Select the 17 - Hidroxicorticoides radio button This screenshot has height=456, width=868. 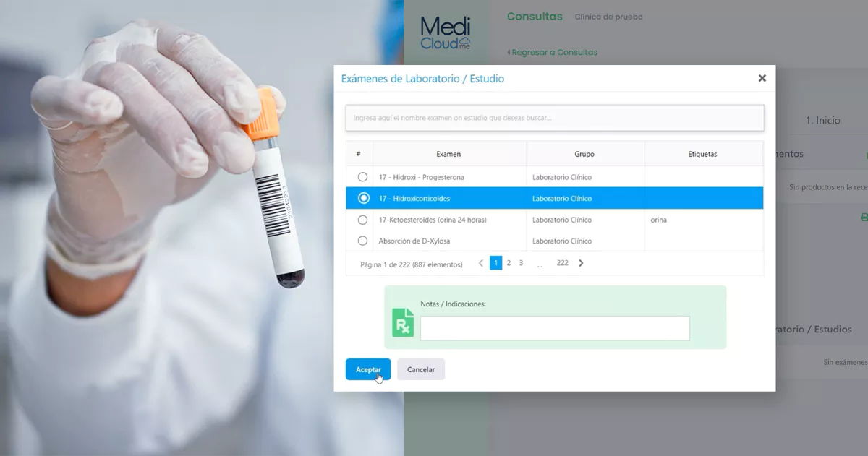point(362,198)
